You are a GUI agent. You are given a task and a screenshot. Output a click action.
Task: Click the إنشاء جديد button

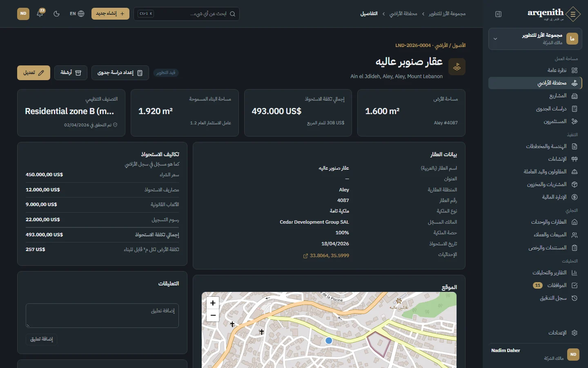point(110,13)
